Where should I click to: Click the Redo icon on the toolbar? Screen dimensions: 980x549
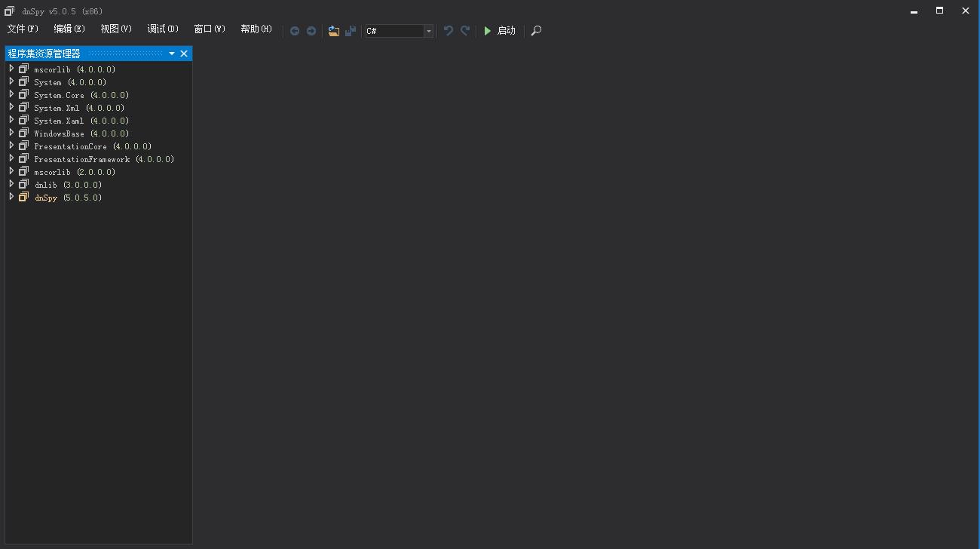click(465, 31)
